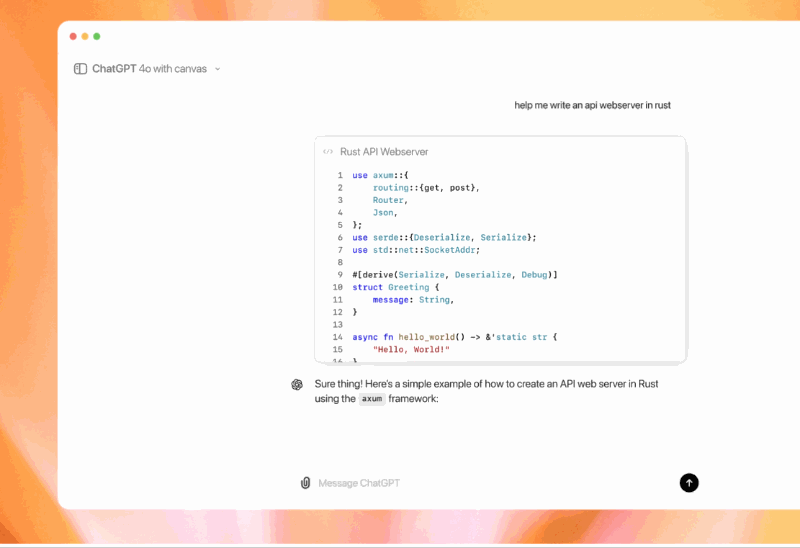Screen dimensions: 800x548
Task: Click the ChatGPT logo beside the response
Action: pyautogui.click(x=297, y=385)
